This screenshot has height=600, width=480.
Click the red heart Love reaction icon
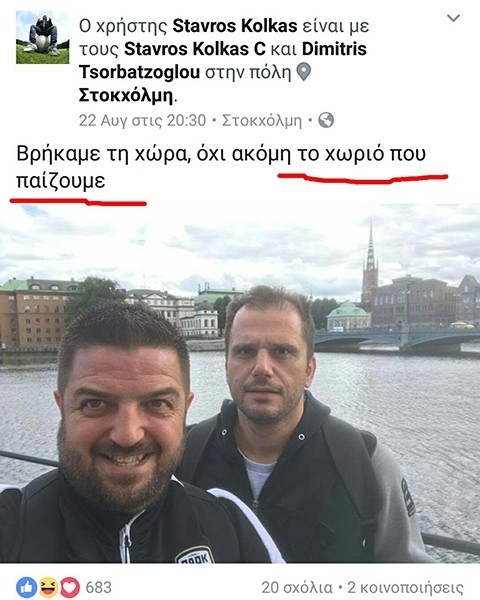[70, 587]
